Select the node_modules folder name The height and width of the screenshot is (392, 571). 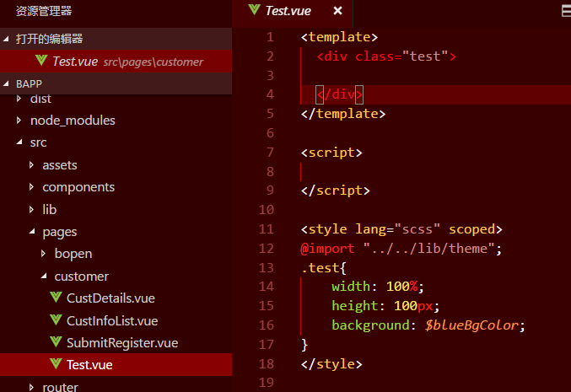tap(73, 121)
